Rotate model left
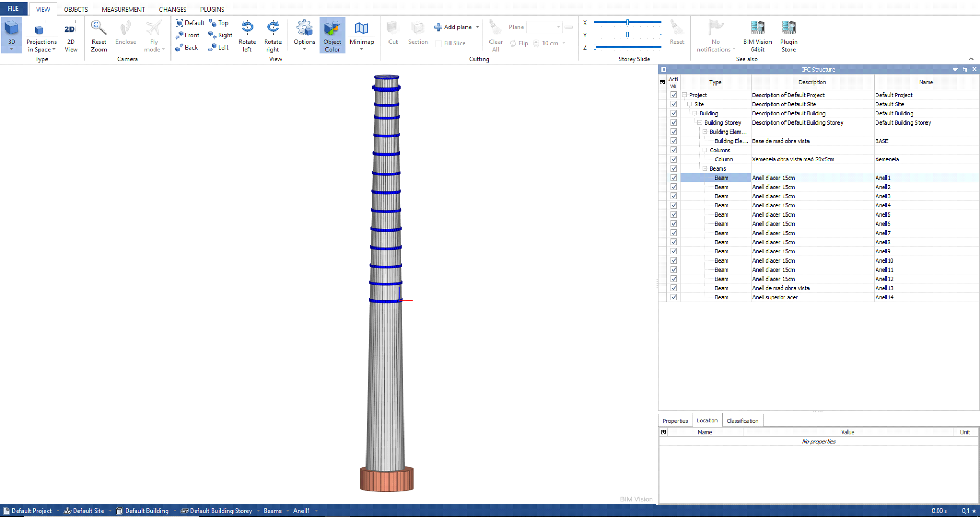Screen dimensions: 980x517 [x=247, y=36]
